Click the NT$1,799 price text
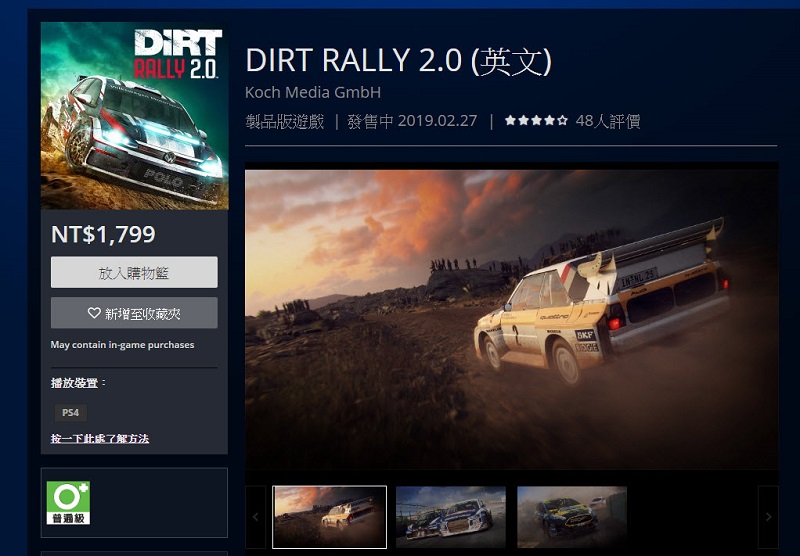This screenshot has width=800, height=556. [x=103, y=234]
